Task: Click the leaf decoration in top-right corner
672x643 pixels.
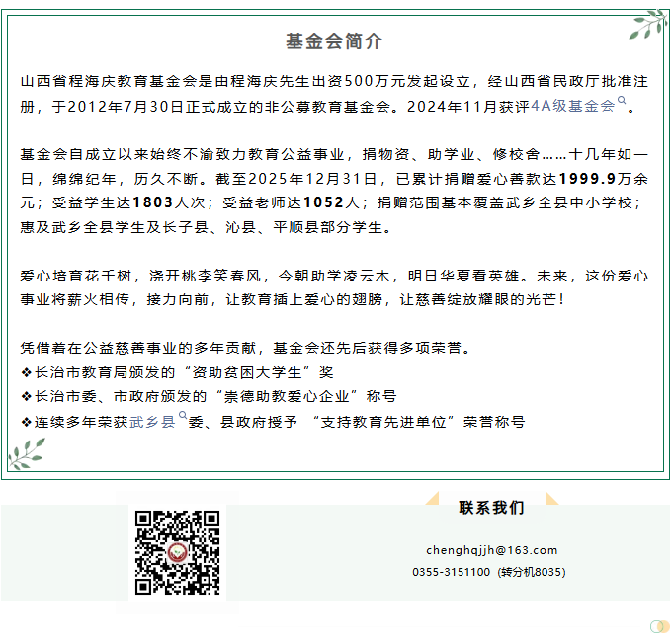Action: [647, 26]
